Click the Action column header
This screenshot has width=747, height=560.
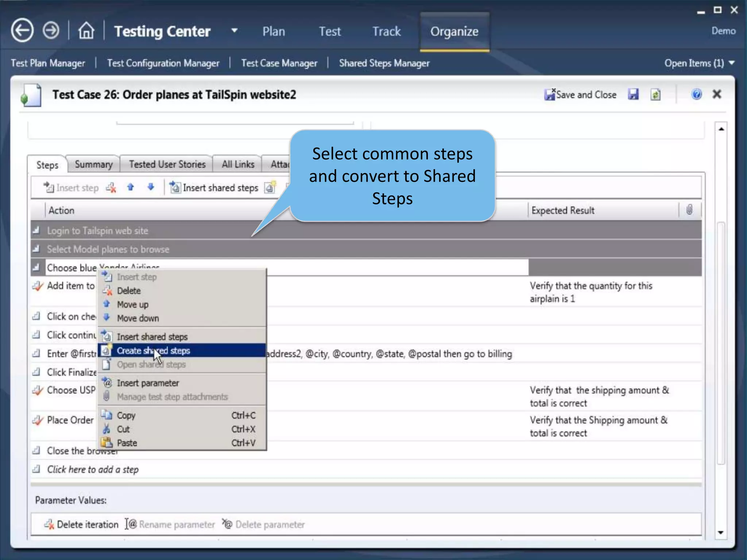pyautogui.click(x=61, y=210)
